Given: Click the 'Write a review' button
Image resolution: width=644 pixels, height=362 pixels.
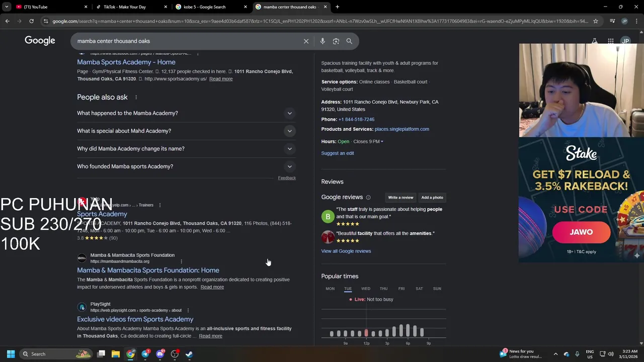Looking at the screenshot, I should pyautogui.click(x=400, y=198).
